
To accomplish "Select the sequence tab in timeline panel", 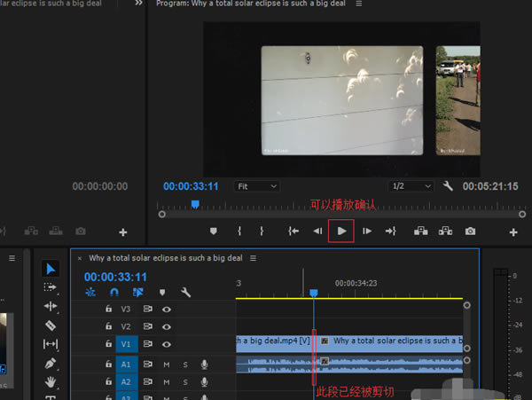I will tap(166, 258).
